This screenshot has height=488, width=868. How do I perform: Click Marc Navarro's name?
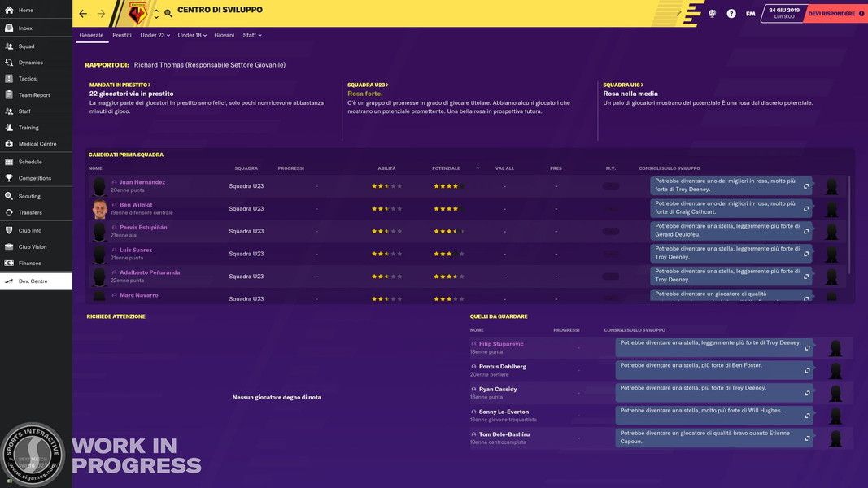tap(139, 295)
